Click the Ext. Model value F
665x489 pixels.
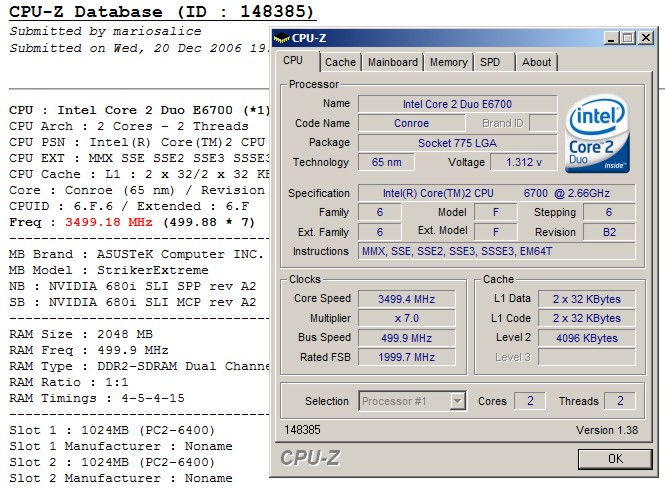(x=496, y=232)
